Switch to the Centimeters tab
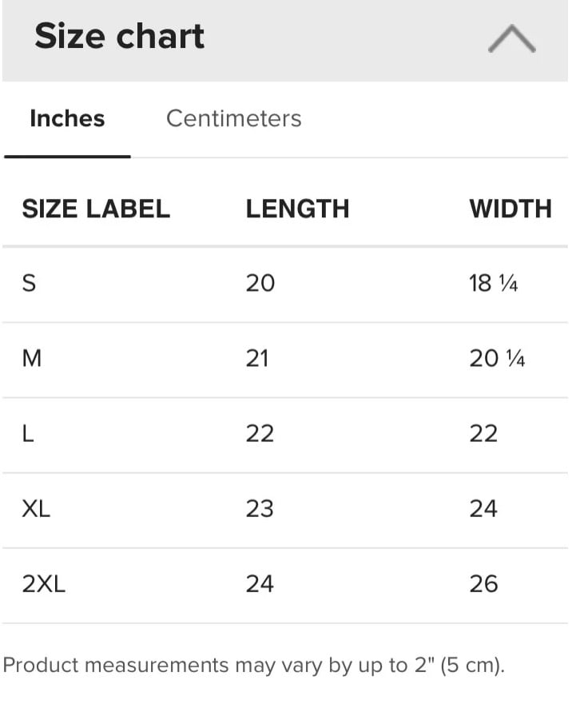Screen dimensions: 572x728 233,119
